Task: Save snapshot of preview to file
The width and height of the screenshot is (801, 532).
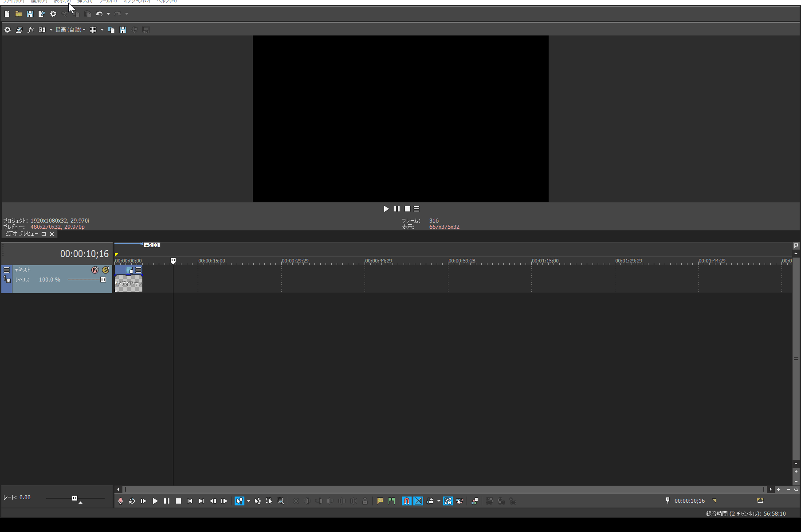Action: coord(123,30)
